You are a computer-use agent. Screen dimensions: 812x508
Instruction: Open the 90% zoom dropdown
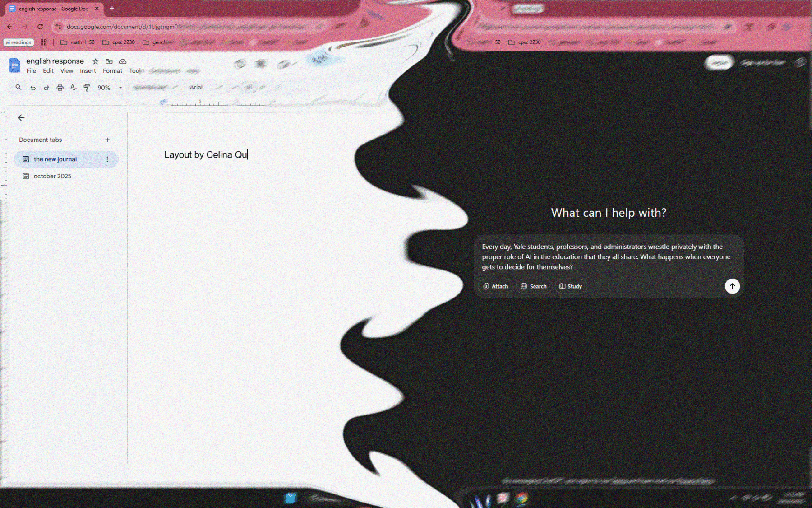110,88
